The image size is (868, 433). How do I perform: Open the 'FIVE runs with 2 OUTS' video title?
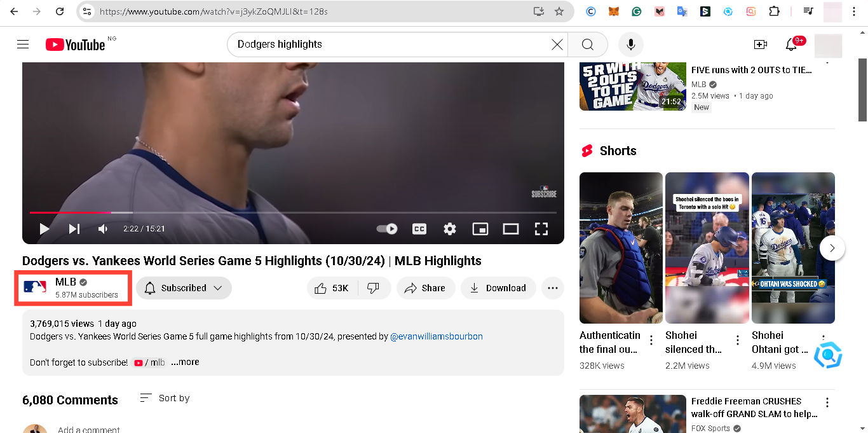coord(752,70)
